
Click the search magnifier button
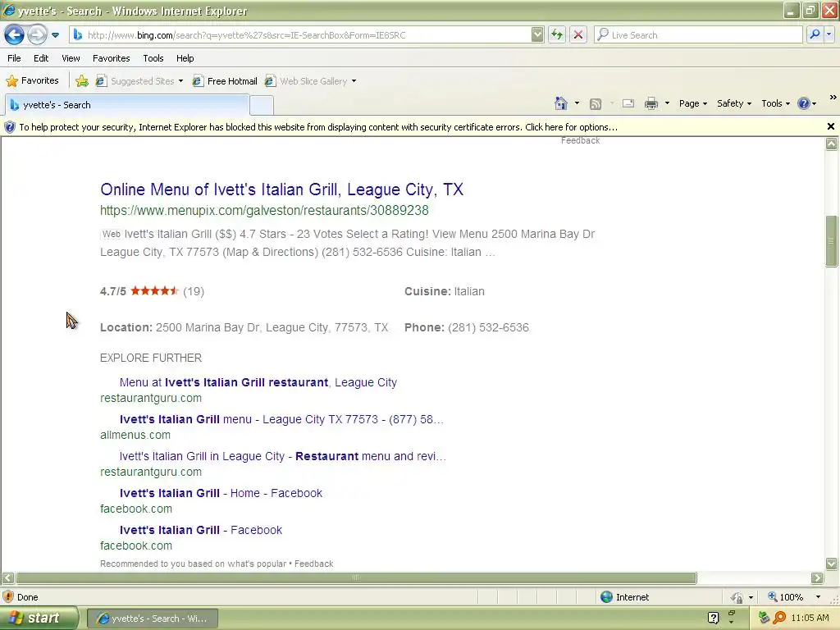click(x=815, y=34)
